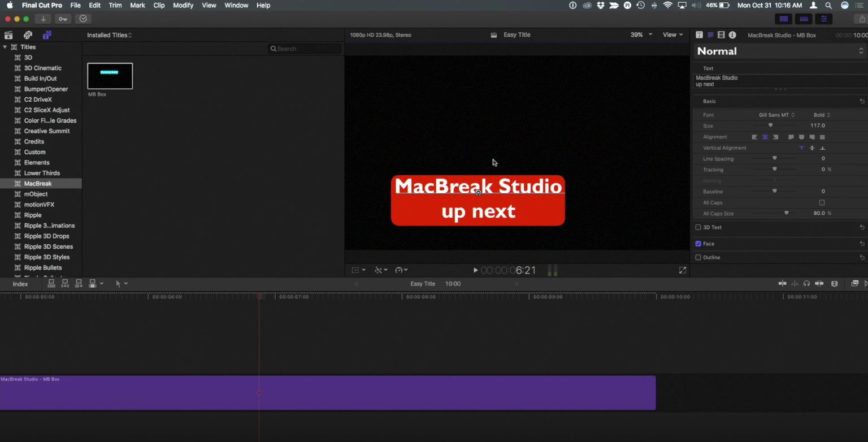Collapse the Titles category tree
868x442 pixels.
pos(5,47)
